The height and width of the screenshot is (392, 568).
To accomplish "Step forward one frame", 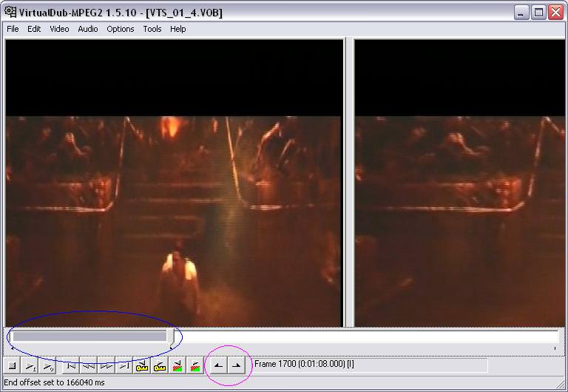I will pyautogui.click(x=106, y=366).
